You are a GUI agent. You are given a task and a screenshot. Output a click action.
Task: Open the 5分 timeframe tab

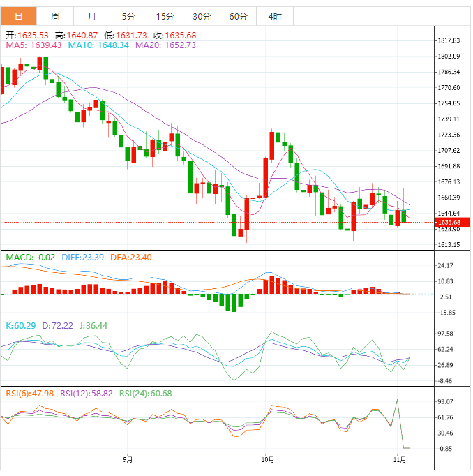pos(128,16)
